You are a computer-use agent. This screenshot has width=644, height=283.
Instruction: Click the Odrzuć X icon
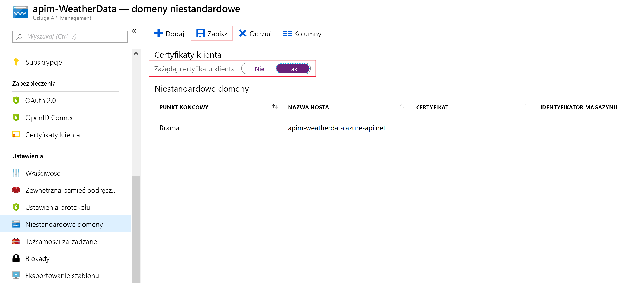242,33
